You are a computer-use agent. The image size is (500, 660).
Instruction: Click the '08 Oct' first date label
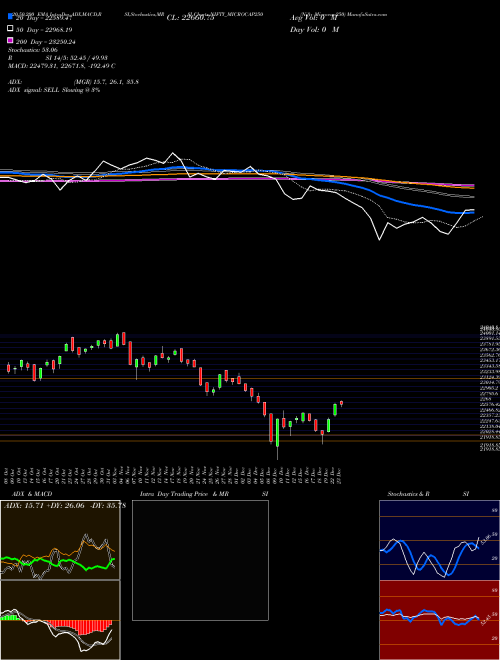[x=6, y=475]
